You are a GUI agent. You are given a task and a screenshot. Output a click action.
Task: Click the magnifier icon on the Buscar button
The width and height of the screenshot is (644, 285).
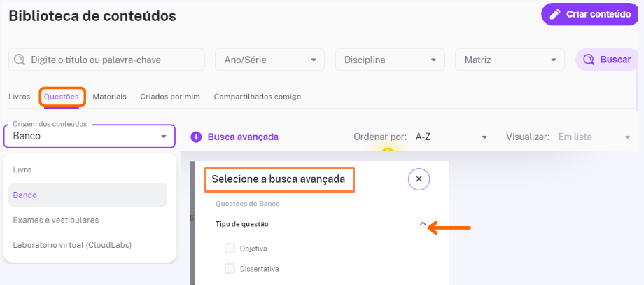tap(589, 60)
